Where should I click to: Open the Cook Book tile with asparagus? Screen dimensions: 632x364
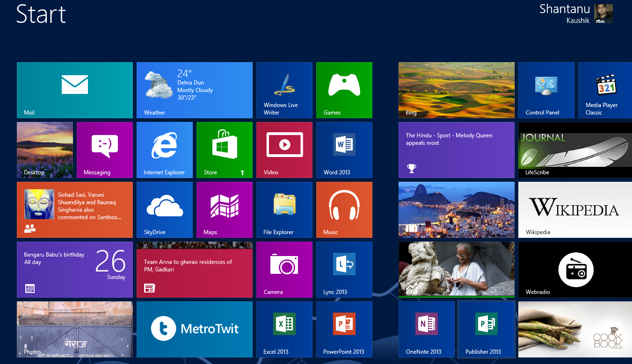[x=575, y=329]
